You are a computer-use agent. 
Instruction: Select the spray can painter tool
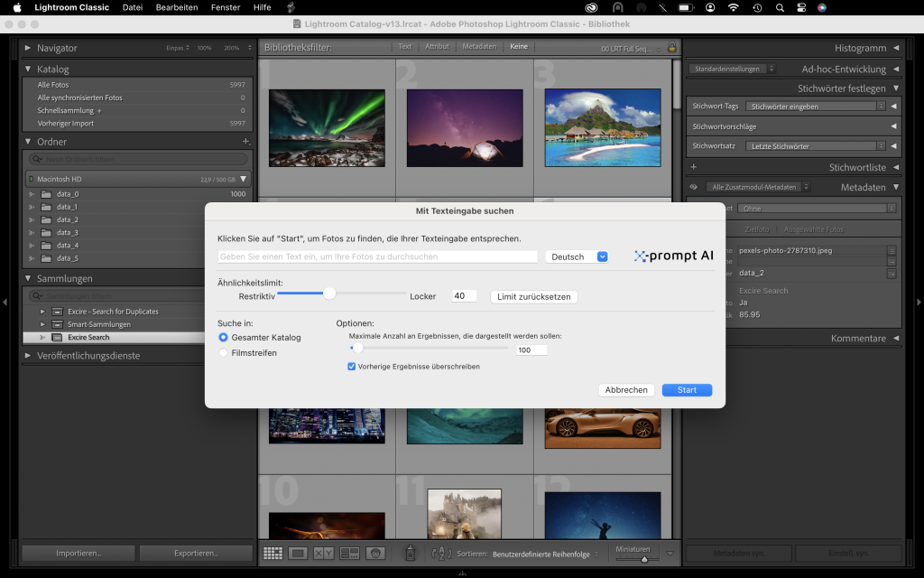coord(410,553)
